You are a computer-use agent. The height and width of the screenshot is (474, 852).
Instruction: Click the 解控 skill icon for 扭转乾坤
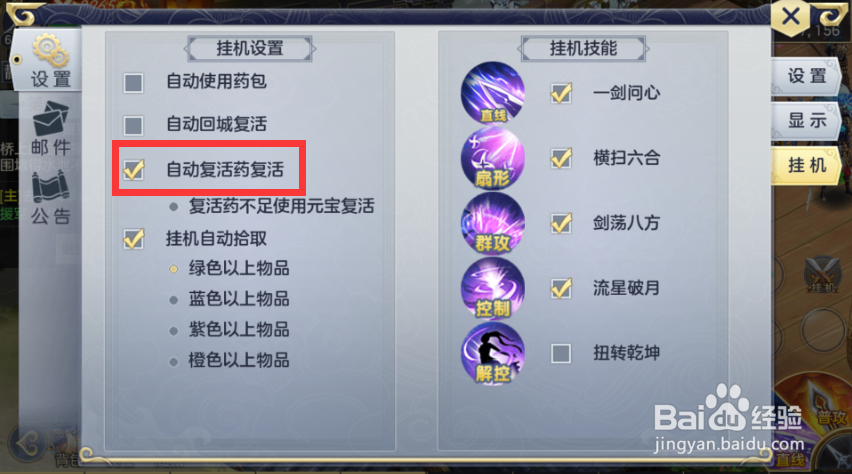(492, 353)
